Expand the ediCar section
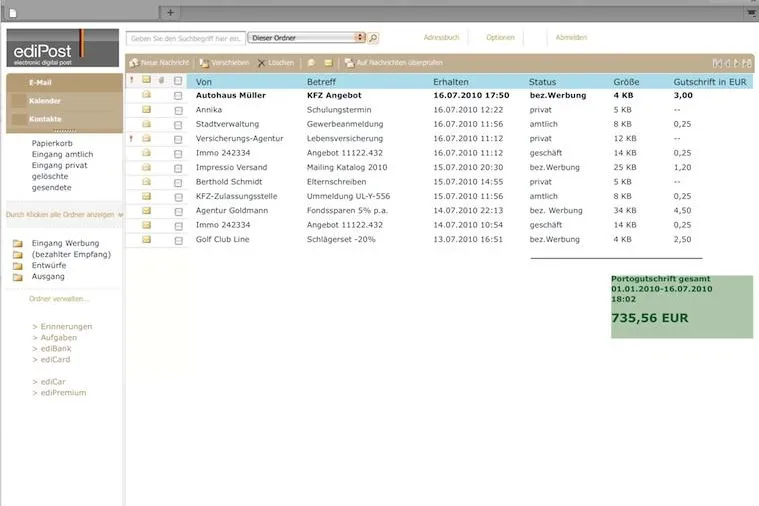759x506 pixels. [49, 382]
